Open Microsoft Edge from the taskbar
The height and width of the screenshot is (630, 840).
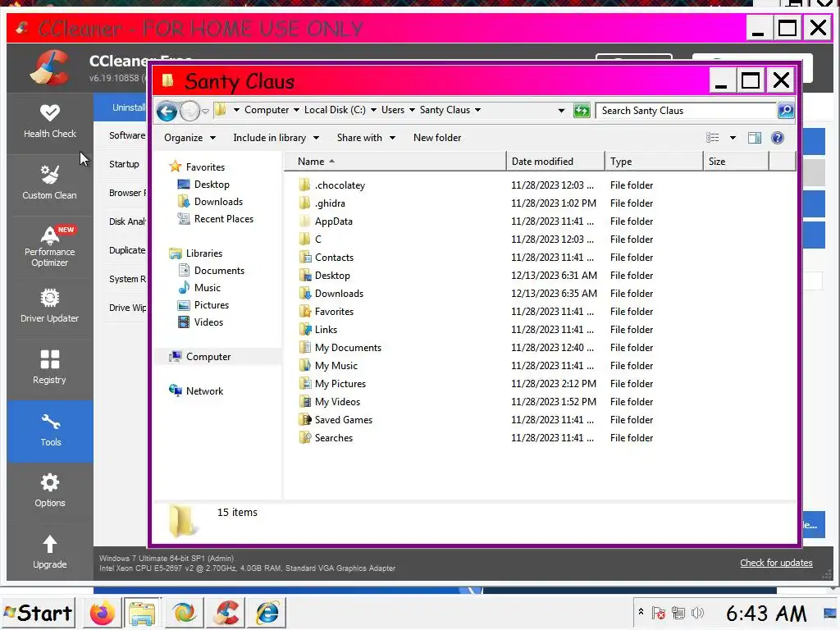pyautogui.click(x=185, y=613)
